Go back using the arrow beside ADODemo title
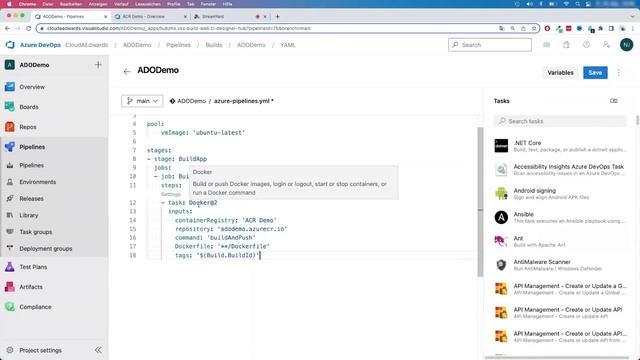Screen dimensions: 640x360 [x=127, y=71]
